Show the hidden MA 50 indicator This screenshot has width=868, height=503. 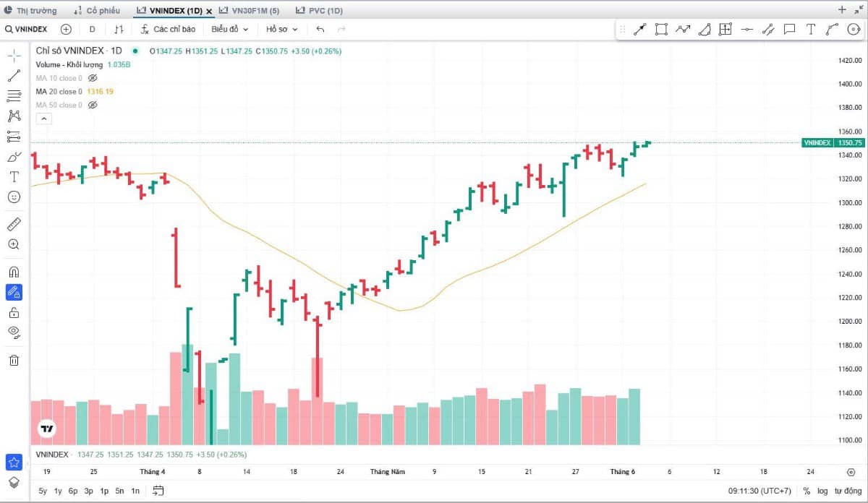pyautogui.click(x=93, y=106)
